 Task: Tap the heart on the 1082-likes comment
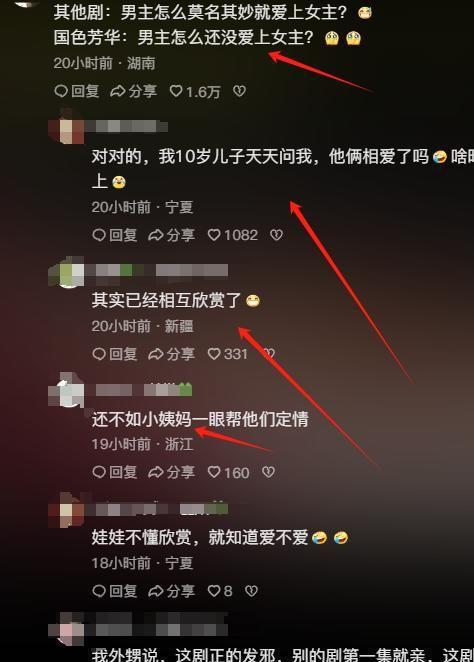214,235
